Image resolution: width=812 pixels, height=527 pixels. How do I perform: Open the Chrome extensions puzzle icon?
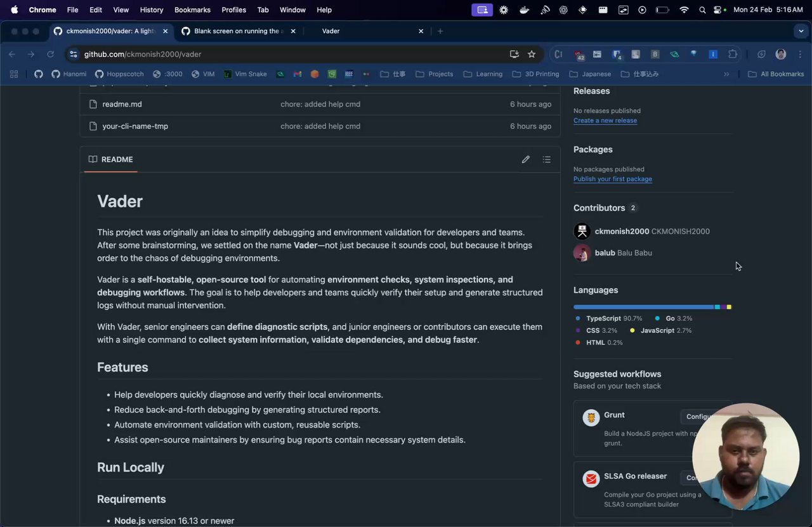coord(733,55)
